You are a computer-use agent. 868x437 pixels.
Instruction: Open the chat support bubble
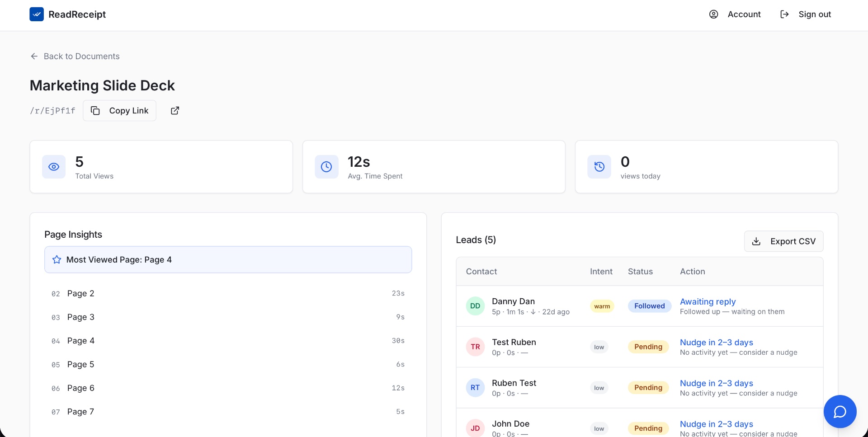point(840,412)
